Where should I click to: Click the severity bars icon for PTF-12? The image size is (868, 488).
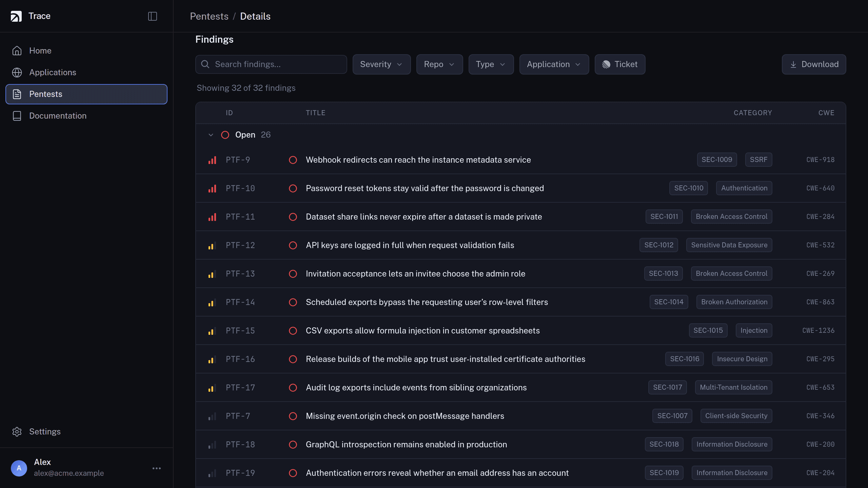coord(212,245)
